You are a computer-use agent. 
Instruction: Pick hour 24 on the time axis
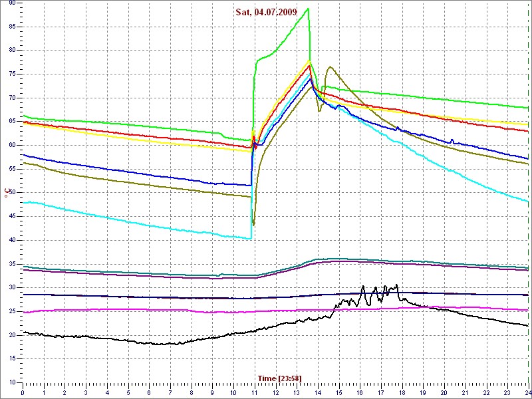(528, 393)
